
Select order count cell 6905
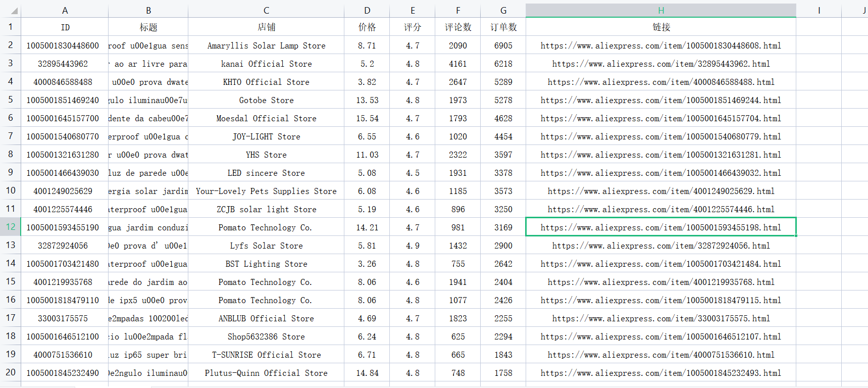point(503,45)
